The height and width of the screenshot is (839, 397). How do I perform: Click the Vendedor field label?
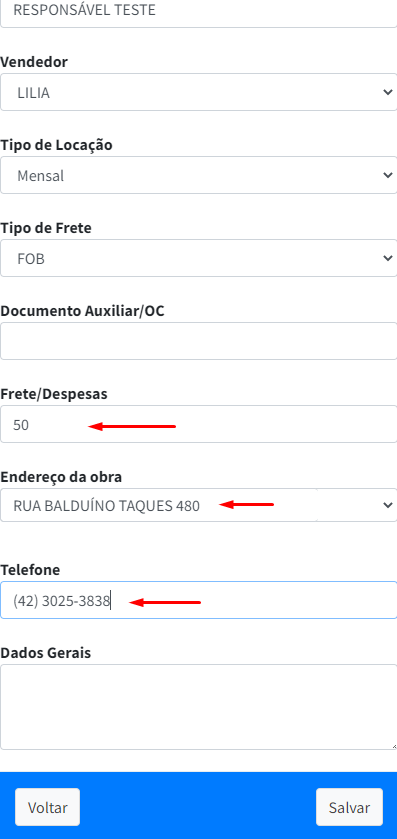pyautogui.click(x=34, y=62)
